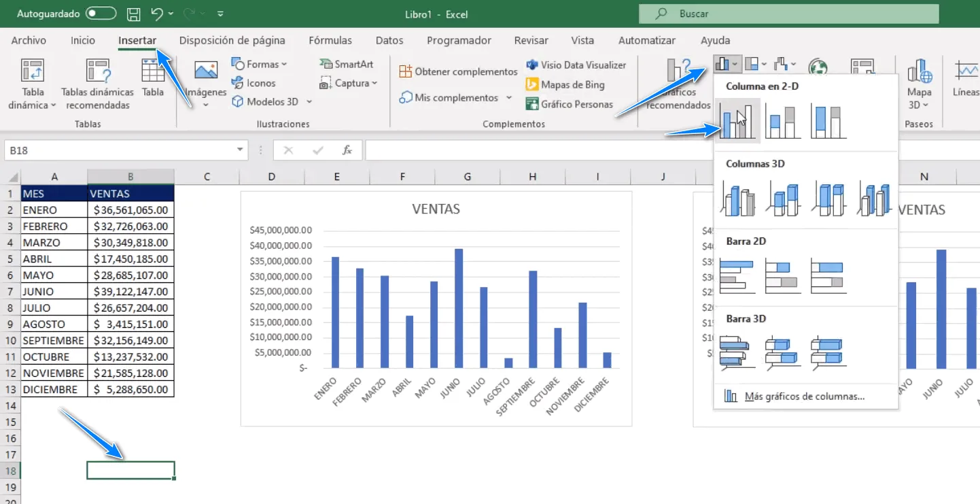The width and height of the screenshot is (980, 504).
Task: Select the 2-D clustered column chart
Action: click(x=737, y=122)
